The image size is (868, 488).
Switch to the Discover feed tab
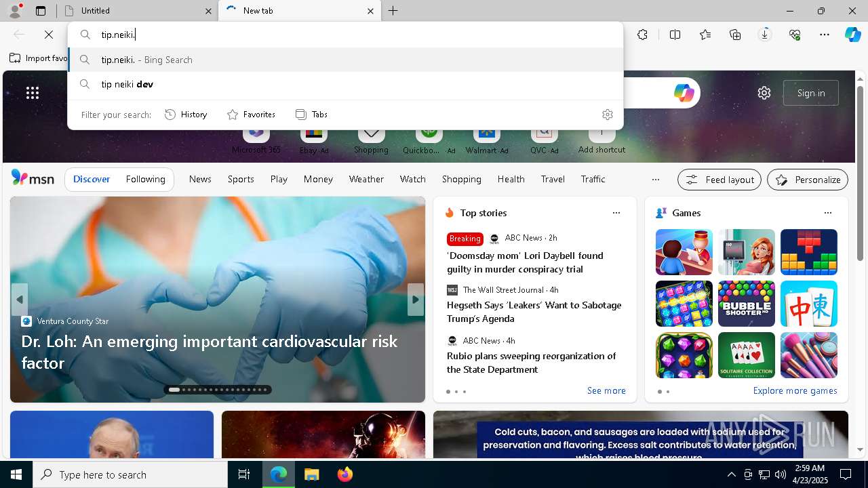pyautogui.click(x=92, y=179)
